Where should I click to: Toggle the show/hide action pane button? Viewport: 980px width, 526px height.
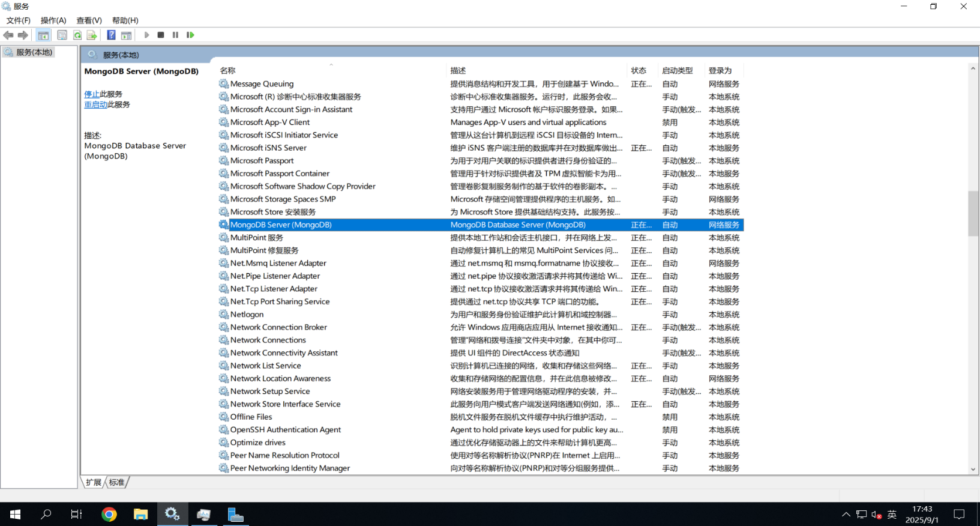[x=126, y=35]
